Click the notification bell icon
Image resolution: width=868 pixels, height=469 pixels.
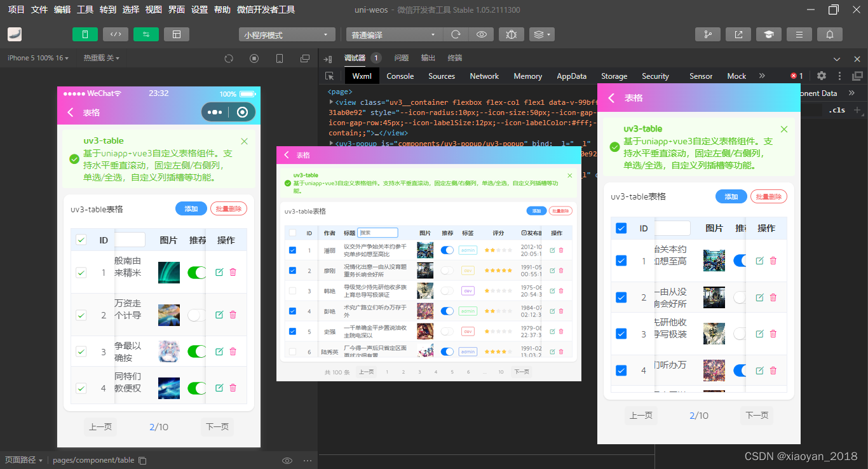829,34
